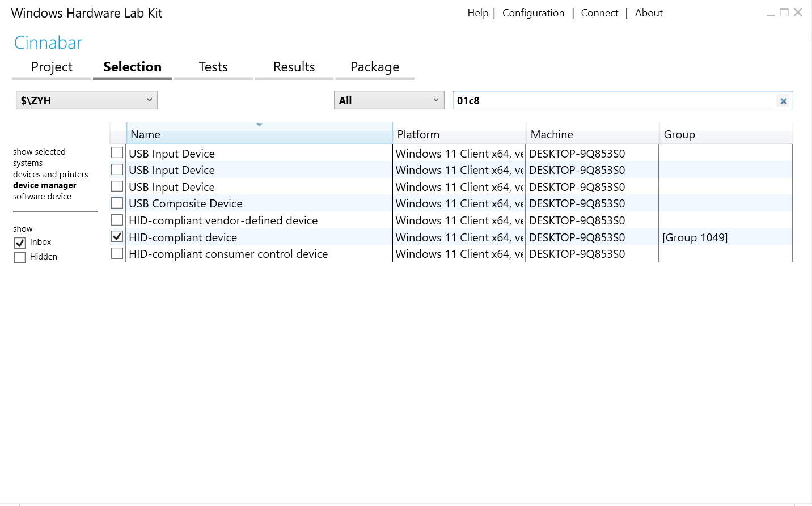
Task: Open the Configuration link
Action: [x=534, y=13]
